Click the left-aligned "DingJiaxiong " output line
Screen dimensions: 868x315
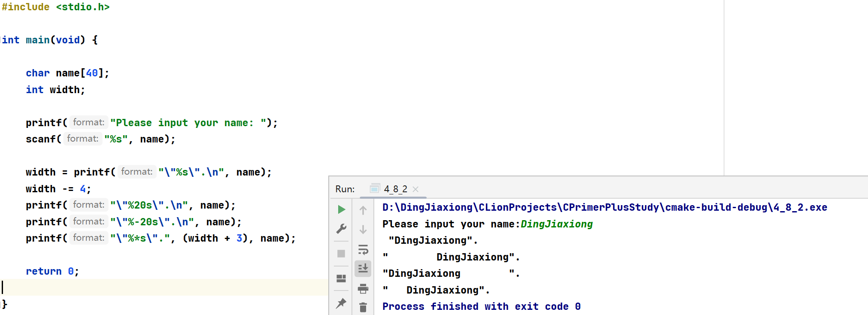(x=451, y=273)
